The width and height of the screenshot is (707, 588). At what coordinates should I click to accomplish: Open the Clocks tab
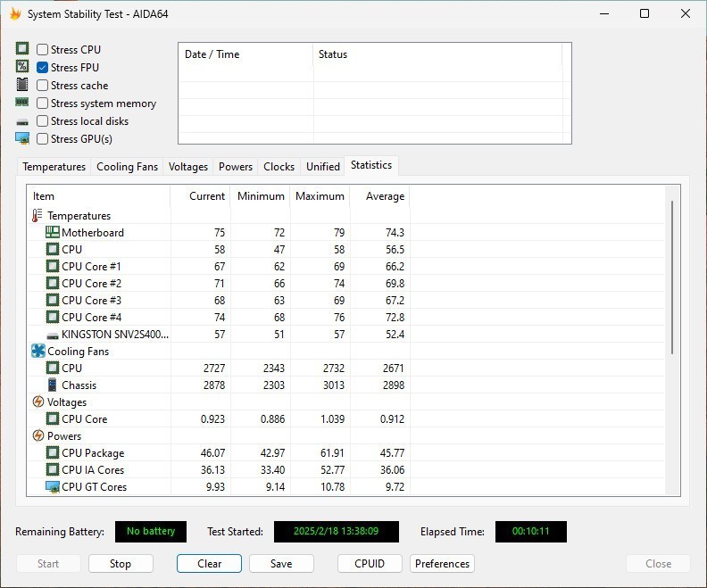279,167
